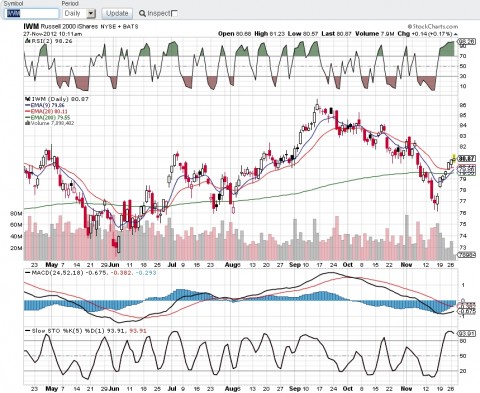Click the candlestick icon beside IWM (Daily)

28,99
